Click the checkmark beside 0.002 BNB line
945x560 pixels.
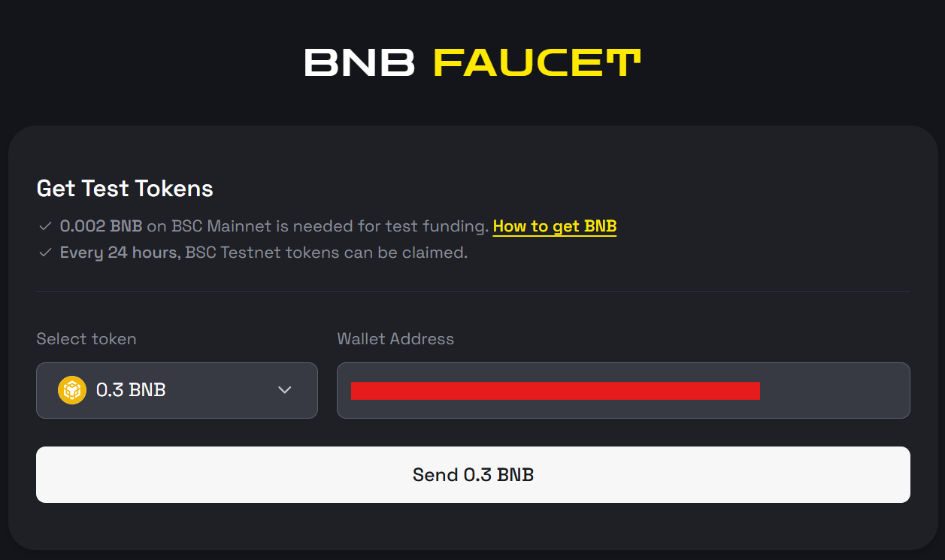(x=45, y=226)
